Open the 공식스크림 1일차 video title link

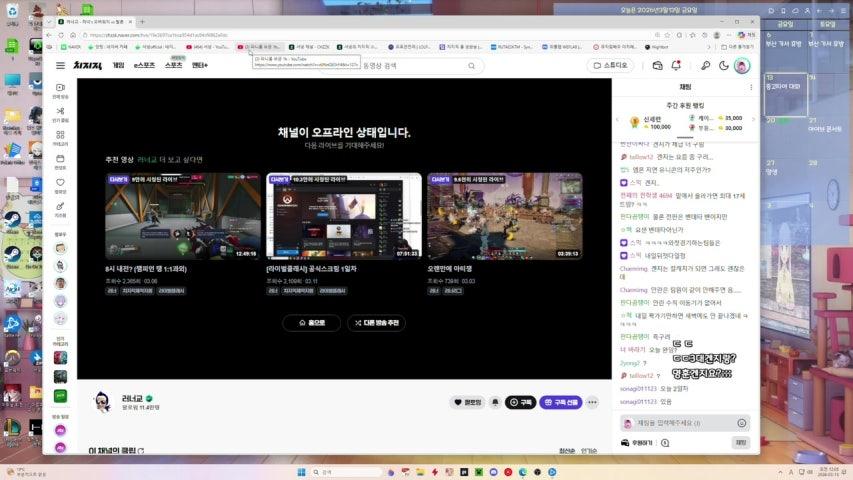point(311,269)
